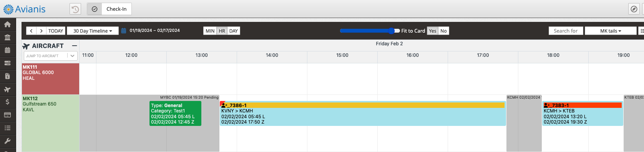Screen dimensions: 644x152
Task: Open the dollar sign sidebar icon
Action: (x=7, y=102)
